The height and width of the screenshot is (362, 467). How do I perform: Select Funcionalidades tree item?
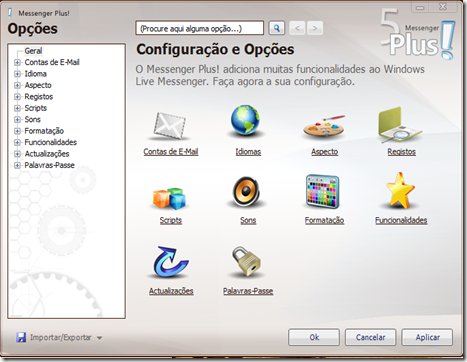point(51,142)
